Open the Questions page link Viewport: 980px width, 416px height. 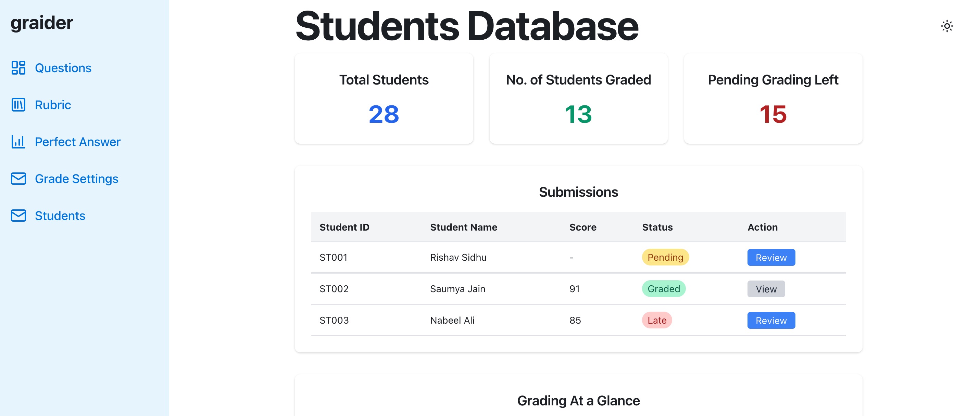[x=63, y=68]
